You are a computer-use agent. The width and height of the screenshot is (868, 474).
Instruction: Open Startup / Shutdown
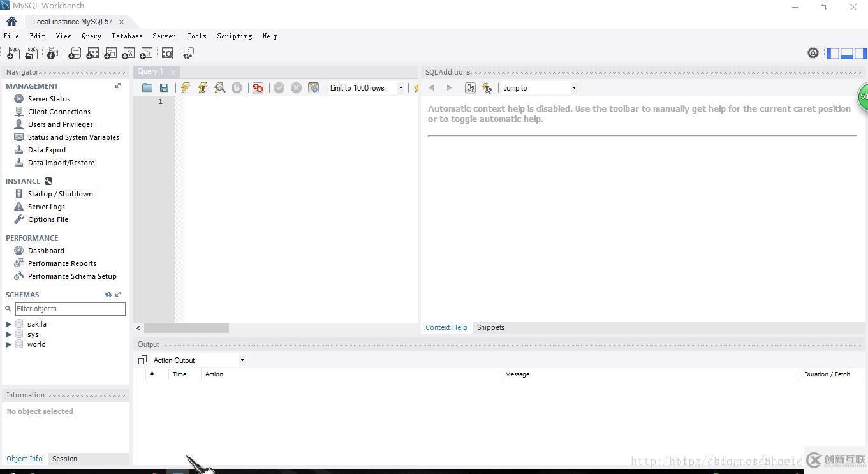(61, 194)
